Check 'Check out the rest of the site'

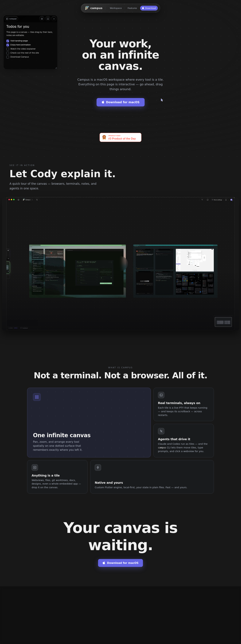[8, 53]
